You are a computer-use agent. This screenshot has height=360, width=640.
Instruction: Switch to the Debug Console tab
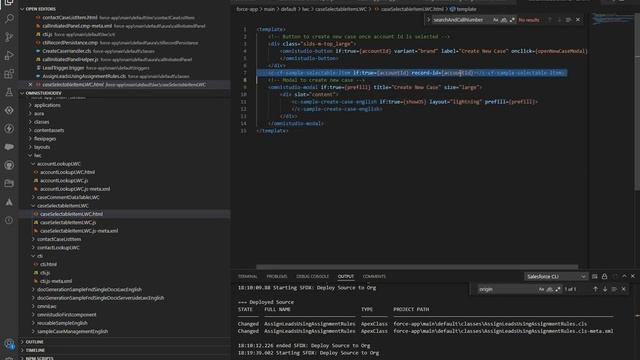pyautogui.click(x=312, y=276)
